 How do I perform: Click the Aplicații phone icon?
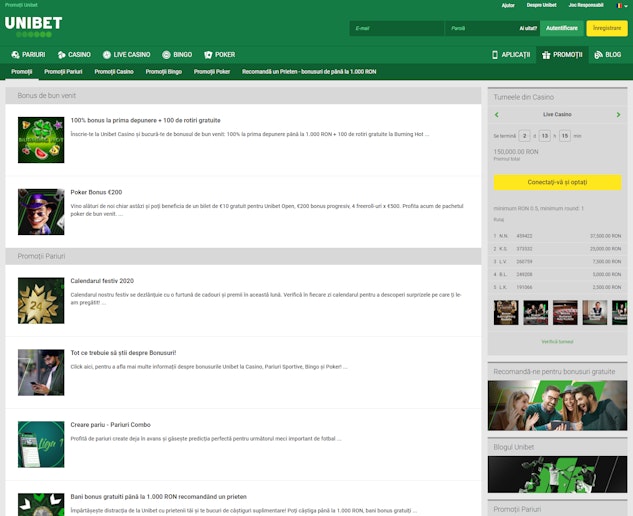click(495, 55)
